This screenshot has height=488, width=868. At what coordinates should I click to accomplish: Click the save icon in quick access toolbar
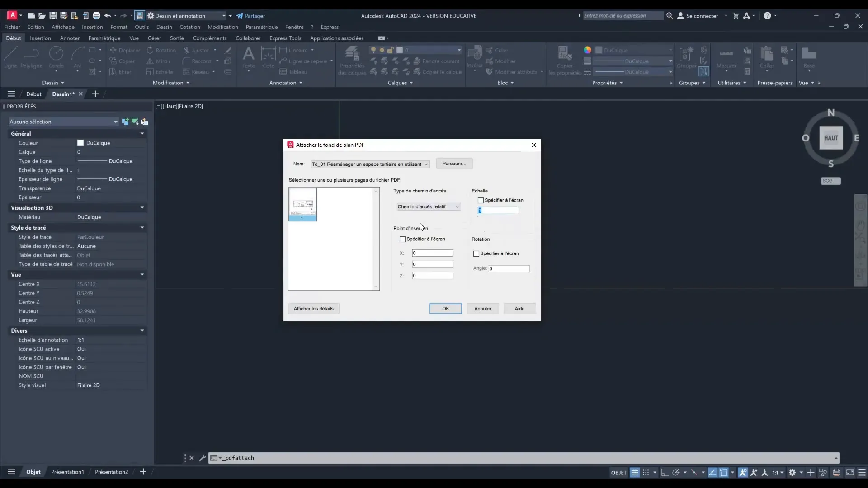(x=53, y=16)
